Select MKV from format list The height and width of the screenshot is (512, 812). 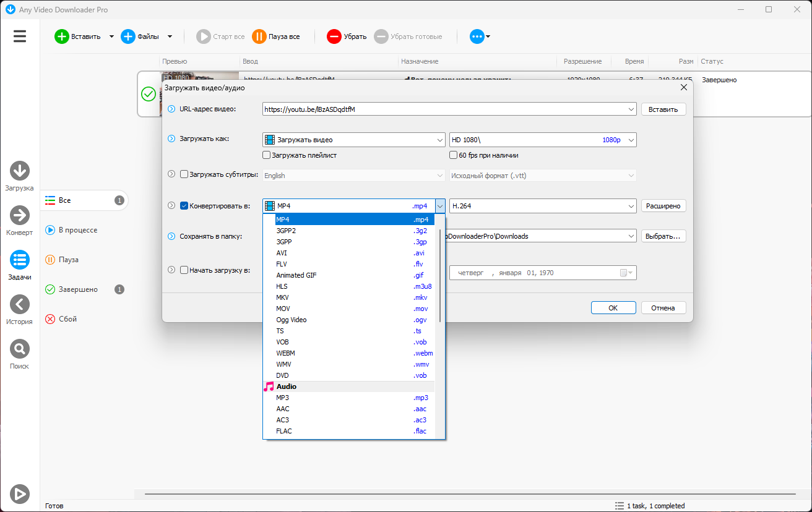click(x=348, y=297)
